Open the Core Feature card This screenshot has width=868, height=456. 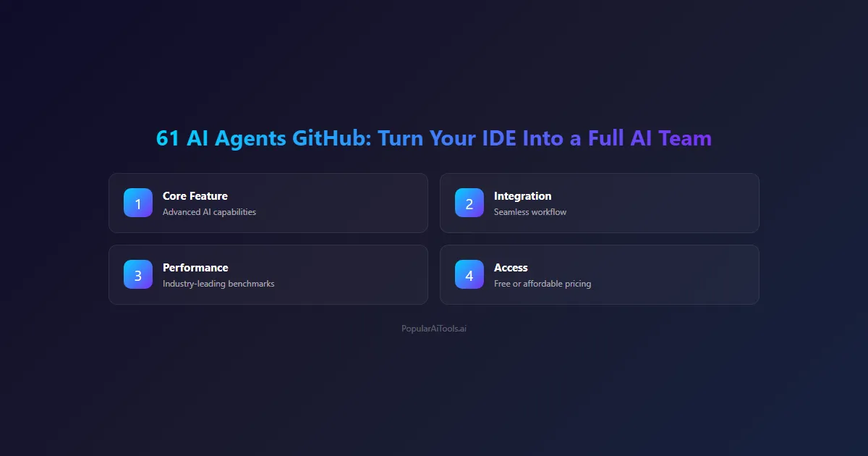click(268, 203)
